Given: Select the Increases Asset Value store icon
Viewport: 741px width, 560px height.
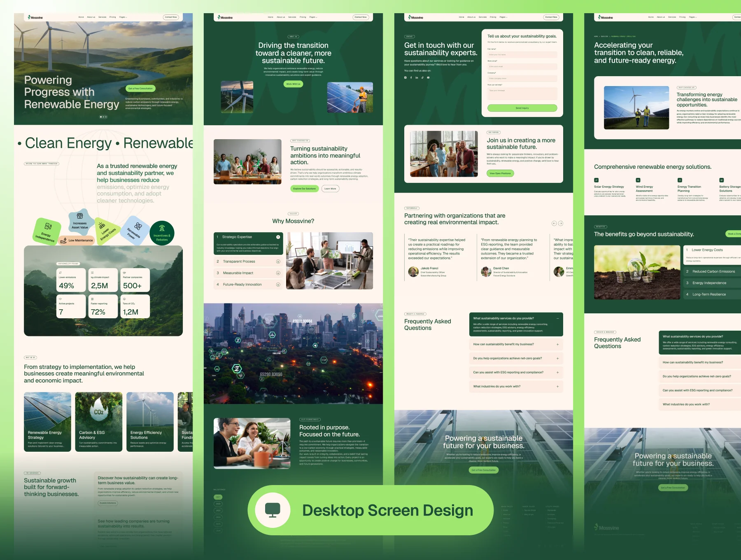Looking at the screenshot, I should coord(80,216).
